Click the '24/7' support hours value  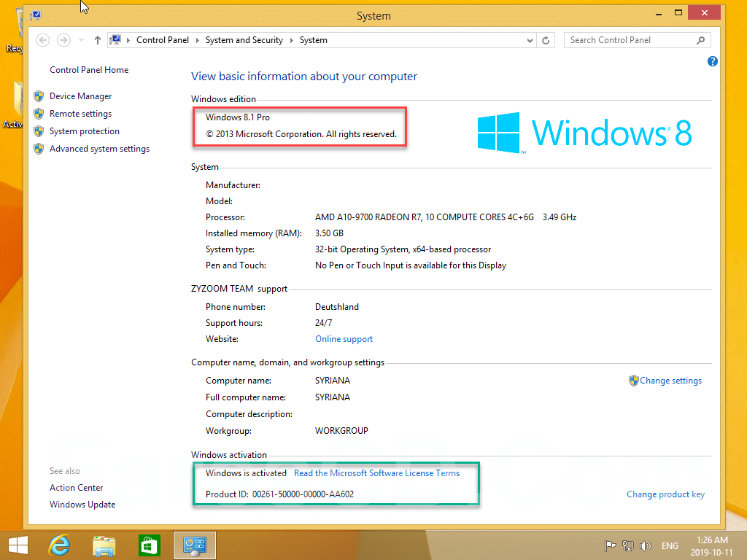[x=323, y=323]
